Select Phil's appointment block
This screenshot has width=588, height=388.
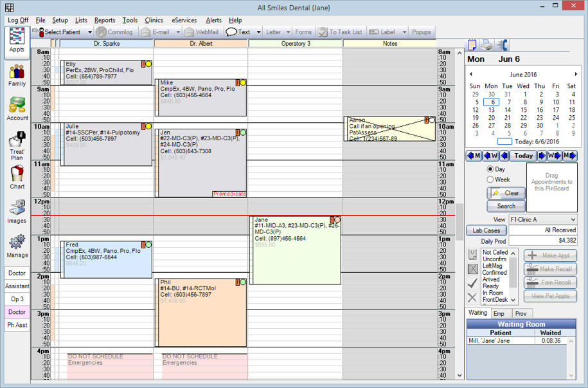(x=201, y=313)
